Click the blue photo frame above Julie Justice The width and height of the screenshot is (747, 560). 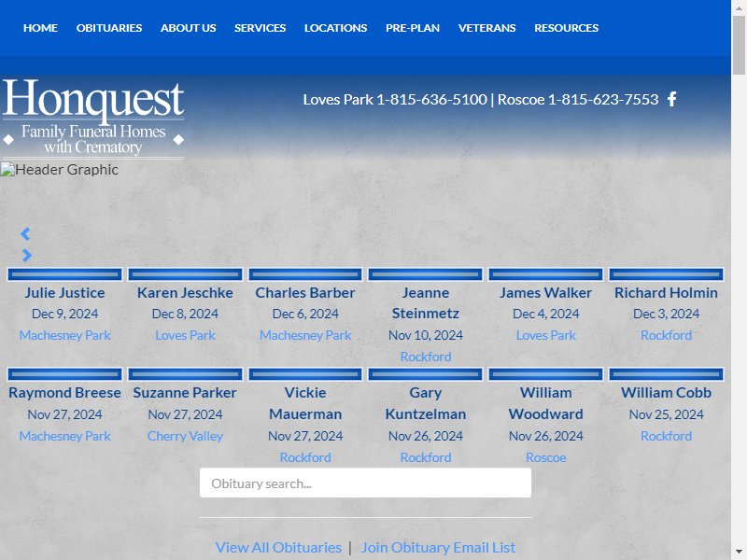coord(64,274)
